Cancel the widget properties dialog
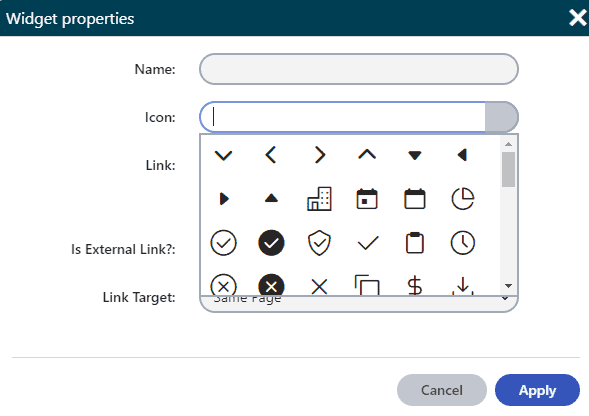 pos(442,390)
